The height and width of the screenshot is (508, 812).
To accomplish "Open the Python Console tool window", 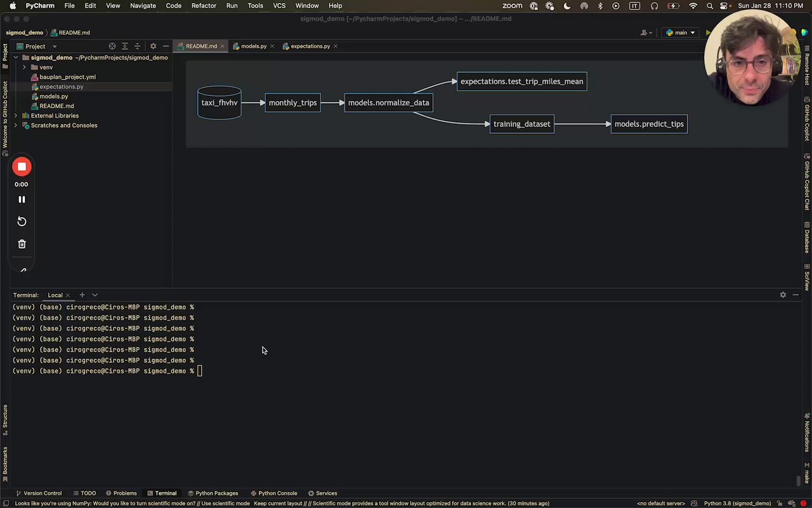I will click(x=273, y=493).
